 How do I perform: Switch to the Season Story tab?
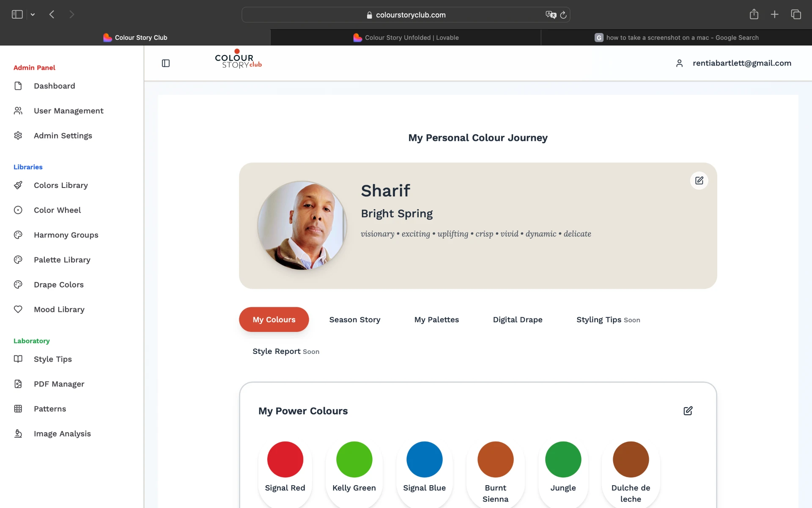coord(355,320)
